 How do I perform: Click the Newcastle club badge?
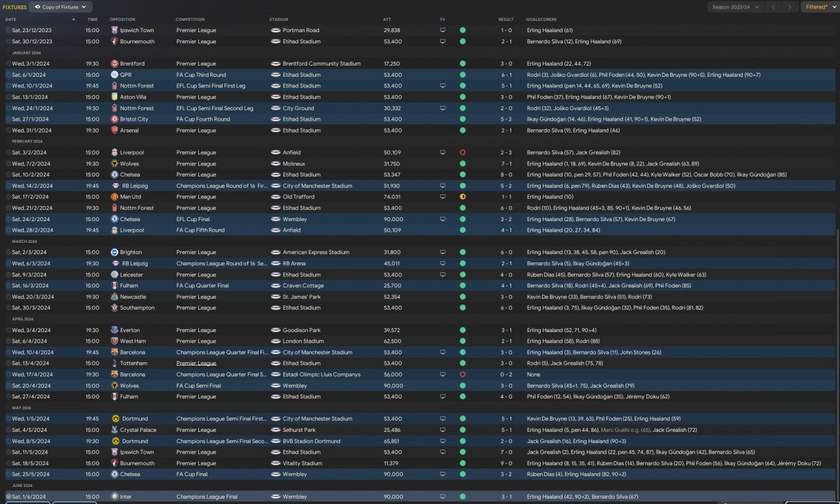114,297
